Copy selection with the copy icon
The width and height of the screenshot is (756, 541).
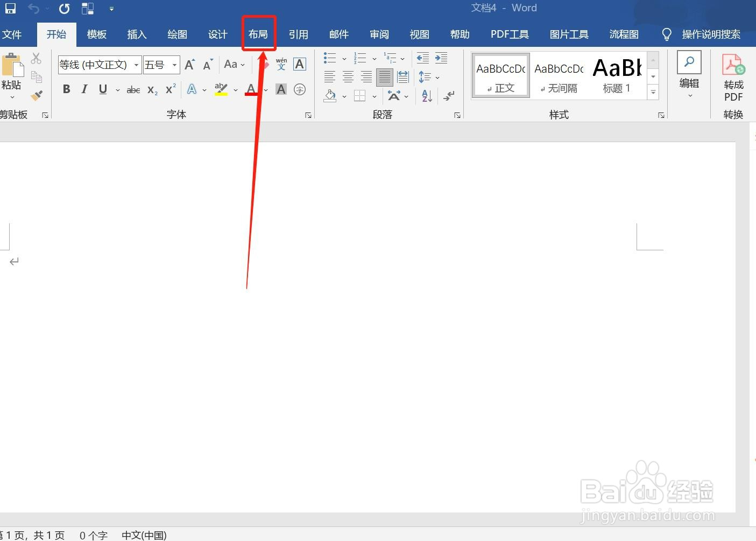[x=36, y=77]
